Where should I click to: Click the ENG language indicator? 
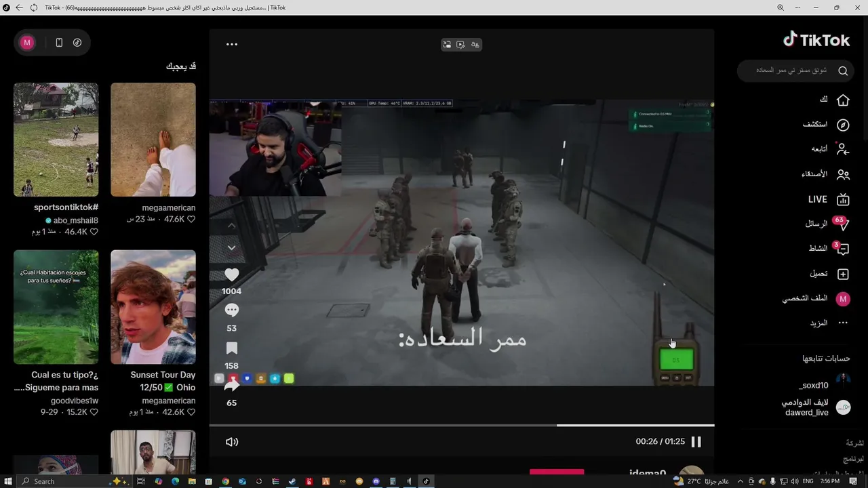tap(808, 481)
